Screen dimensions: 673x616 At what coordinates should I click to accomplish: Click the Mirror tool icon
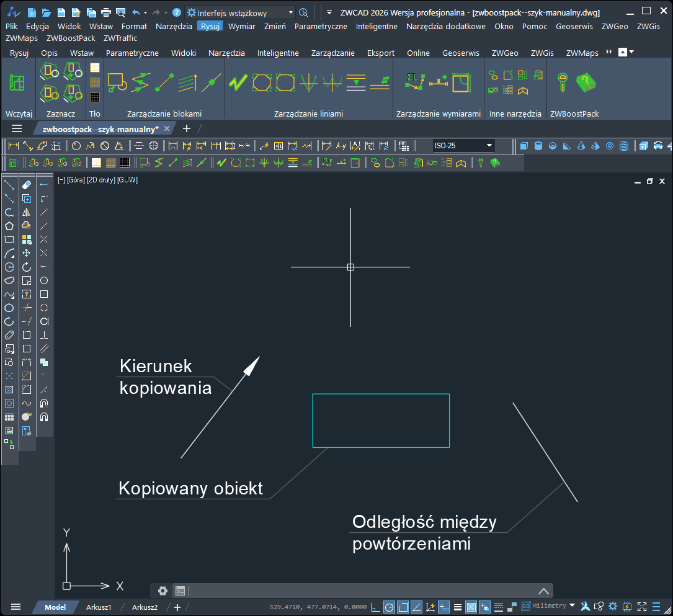pyautogui.click(x=27, y=212)
